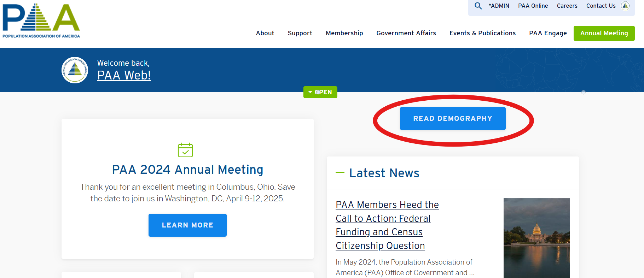Click the round PAA seal beside Welcome back
The height and width of the screenshot is (278, 644).
(75, 70)
